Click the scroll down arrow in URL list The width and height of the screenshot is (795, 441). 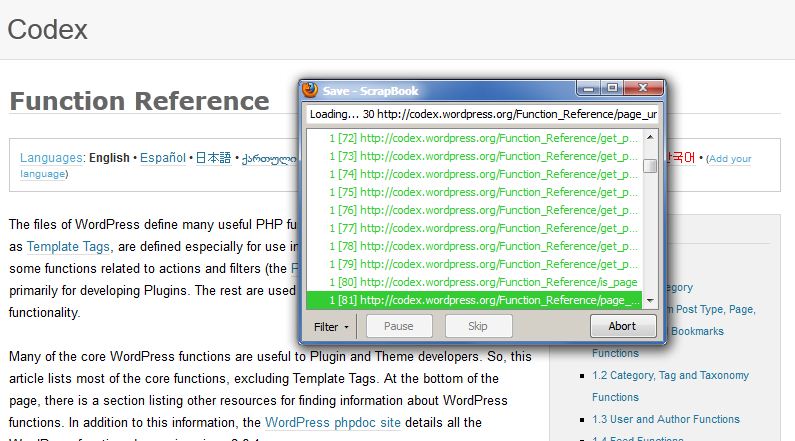tap(650, 301)
